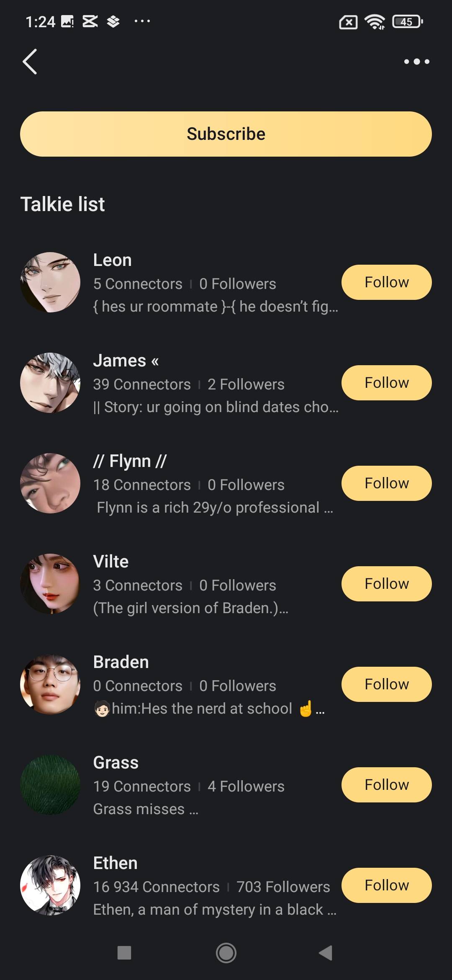Tap the green Grass avatar
452x980 pixels.
pyautogui.click(x=50, y=785)
